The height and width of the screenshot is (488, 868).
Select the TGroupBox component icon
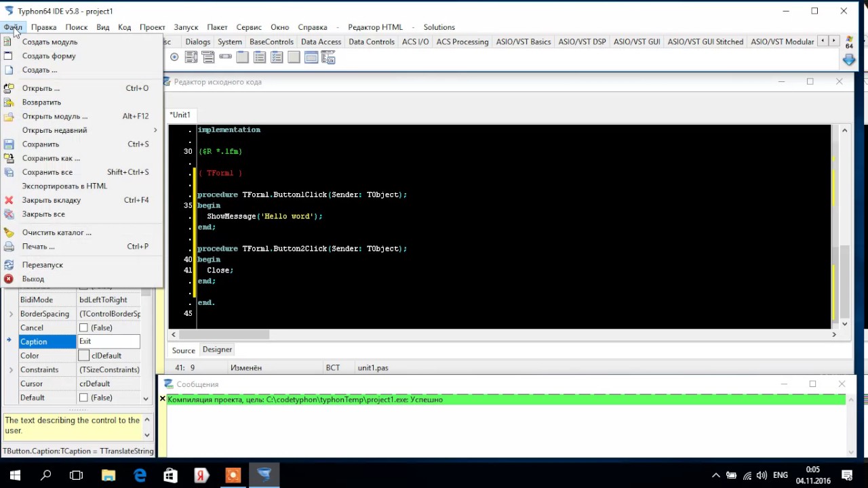click(242, 58)
